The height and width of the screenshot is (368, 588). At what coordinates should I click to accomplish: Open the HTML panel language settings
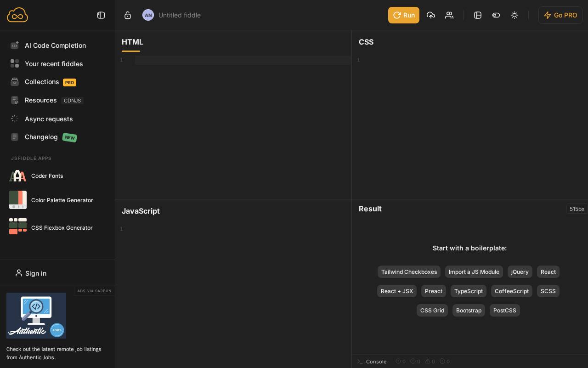pyautogui.click(x=132, y=42)
